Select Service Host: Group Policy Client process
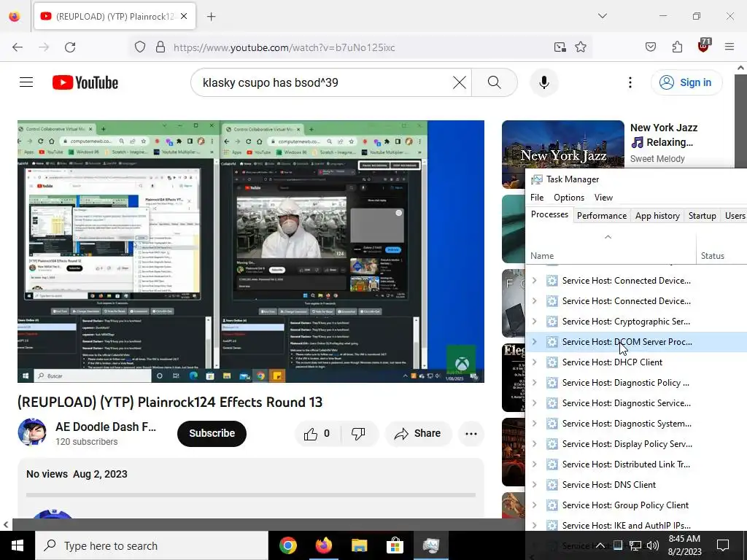The width and height of the screenshot is (747, 560). click(x=636, y=505)
